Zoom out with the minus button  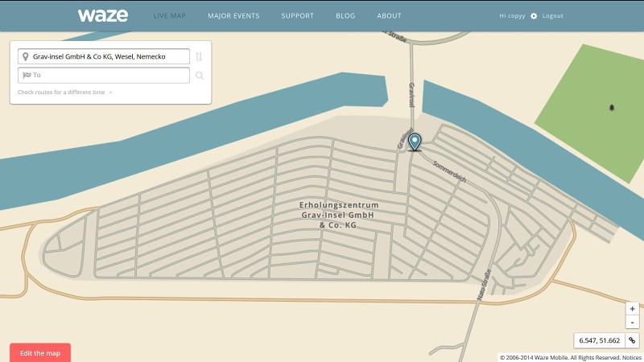pyautogui.click(x=632, y=322)
